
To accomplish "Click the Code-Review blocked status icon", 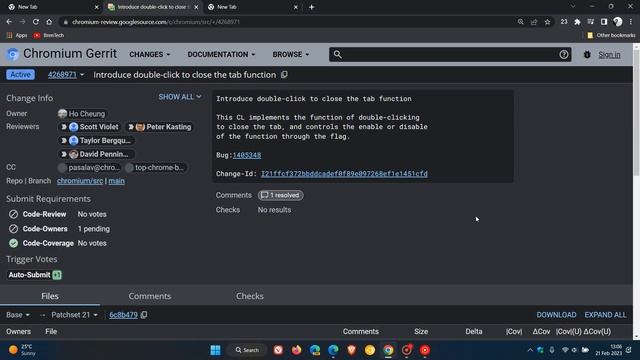I will (13, 214).
